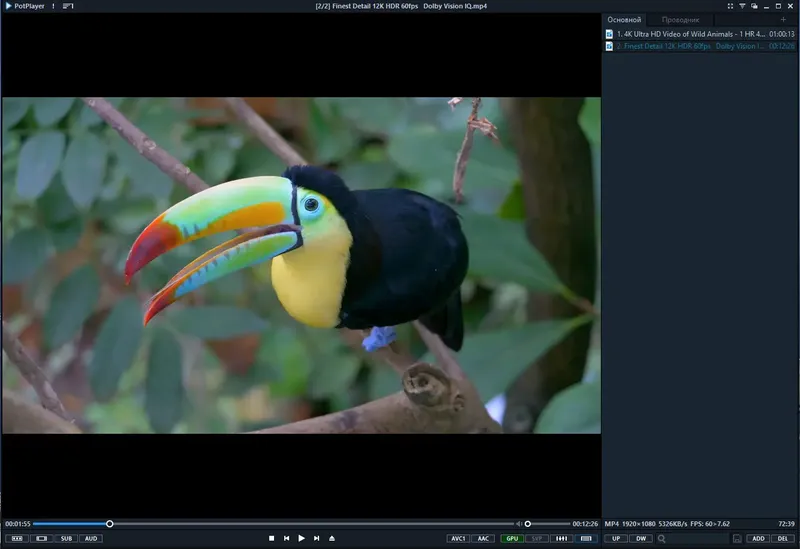The image size is (800, 549).
Task: Click the pin always-on-top icon
Action: (x=742, y=6)
